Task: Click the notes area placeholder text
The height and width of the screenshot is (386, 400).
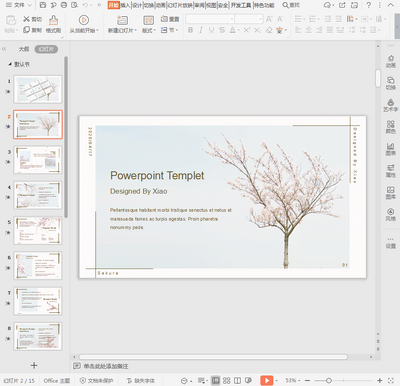Action: coord(106,366)
